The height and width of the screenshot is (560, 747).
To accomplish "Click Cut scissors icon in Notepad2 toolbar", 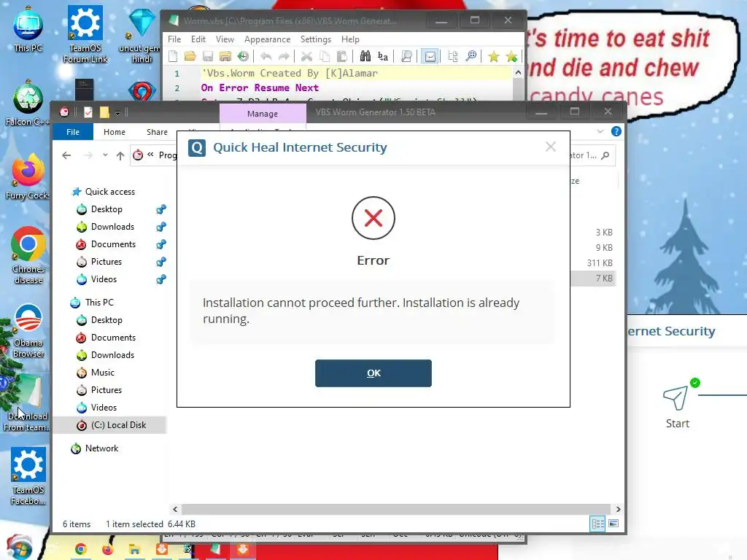I will 306,57.
